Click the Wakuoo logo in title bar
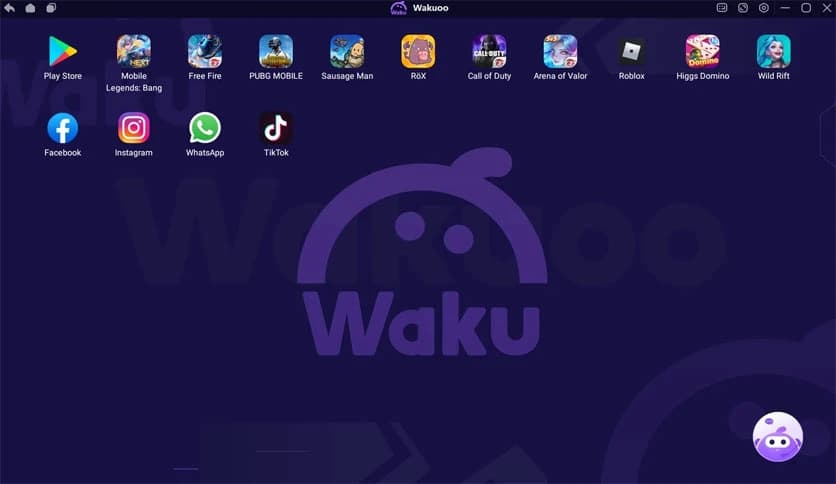 [399, 8]
